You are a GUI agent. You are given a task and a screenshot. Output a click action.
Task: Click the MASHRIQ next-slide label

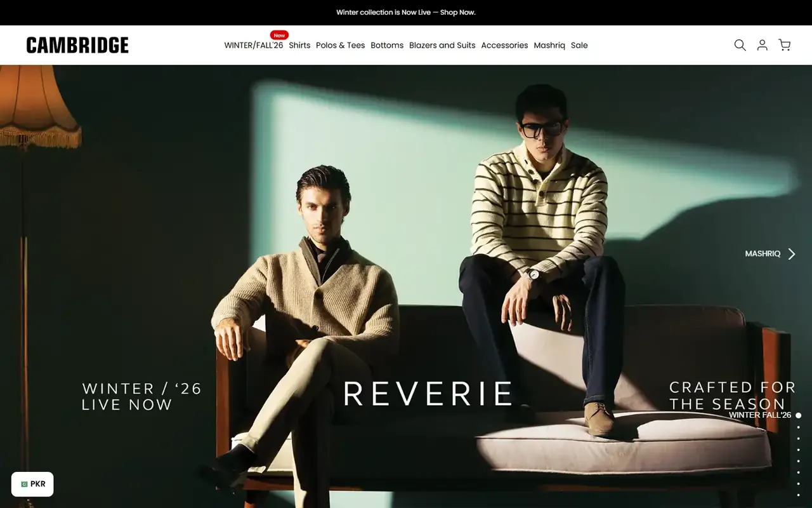763,254
